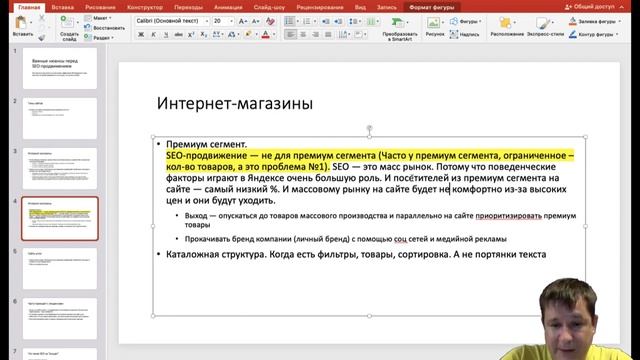640x360 pixels.
Task: Click the Paste (Вставить) clipboard icon
Action: tap(20, 22)
